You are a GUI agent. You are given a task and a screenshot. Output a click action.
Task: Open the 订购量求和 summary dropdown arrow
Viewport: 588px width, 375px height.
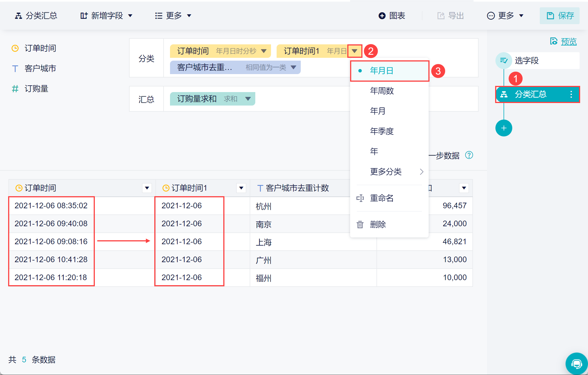click(x=248, y=99)
